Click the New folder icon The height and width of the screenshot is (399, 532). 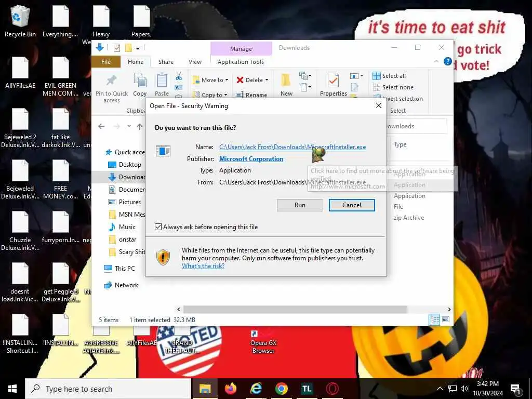click(286, 81)
